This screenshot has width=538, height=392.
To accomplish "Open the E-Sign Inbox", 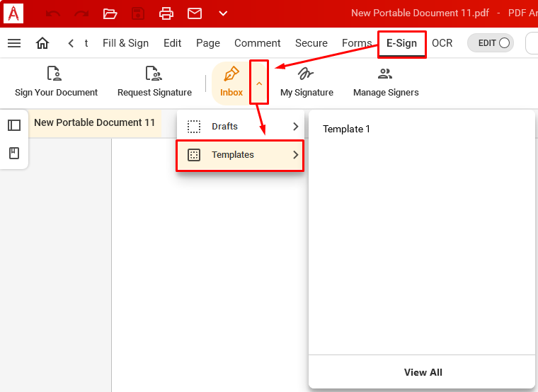I will pyautogui.click(x=231, y=82).
